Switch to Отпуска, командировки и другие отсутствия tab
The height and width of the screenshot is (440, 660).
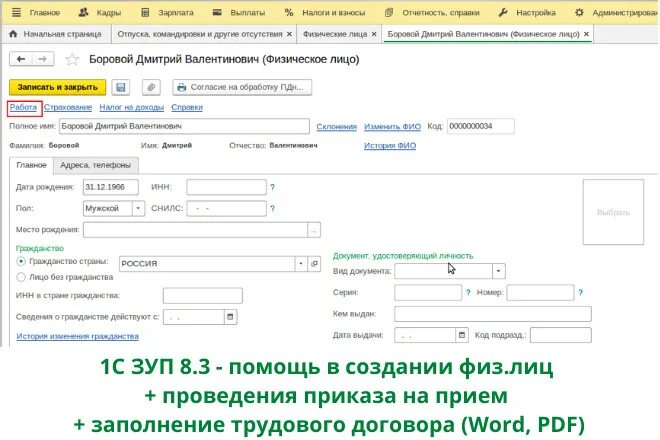pos(200,34)
